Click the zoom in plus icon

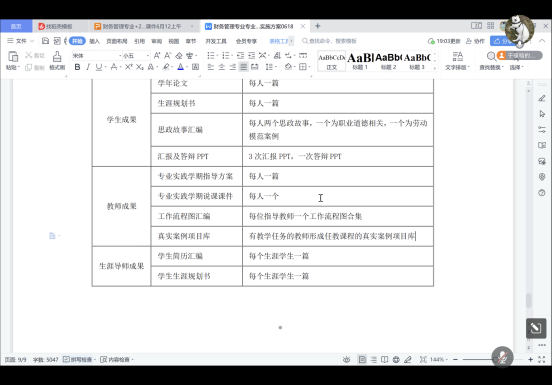click(x=531, y=360)
